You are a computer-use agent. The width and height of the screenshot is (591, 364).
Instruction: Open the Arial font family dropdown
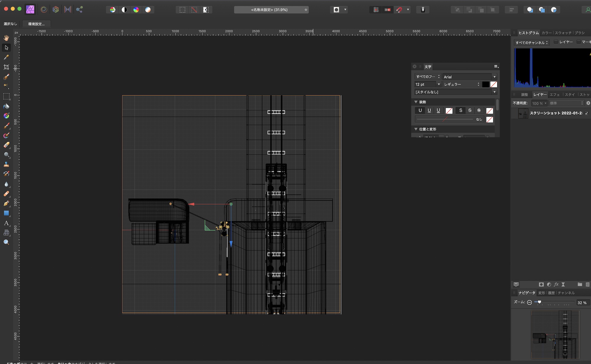(x=494, y=77)
